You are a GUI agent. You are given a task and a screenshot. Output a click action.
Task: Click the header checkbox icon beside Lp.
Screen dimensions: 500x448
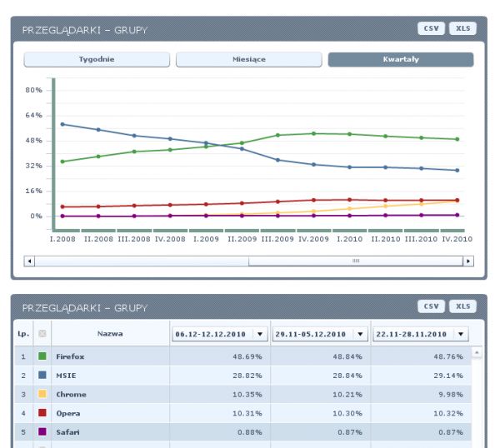tap(42, 333)
